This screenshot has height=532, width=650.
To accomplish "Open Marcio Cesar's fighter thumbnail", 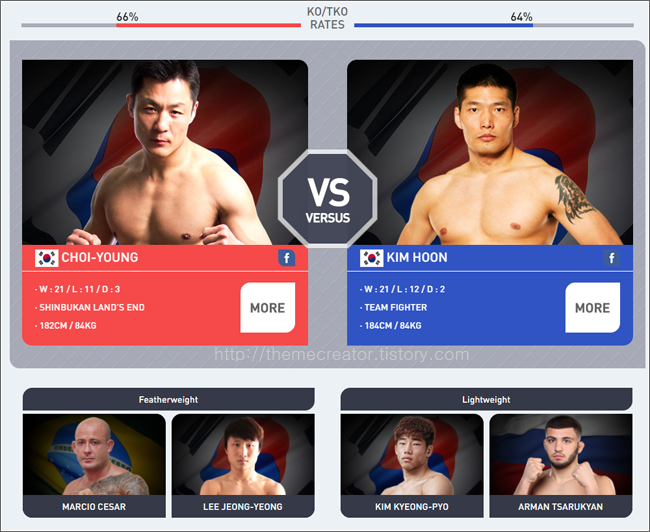I will [94, 465].
